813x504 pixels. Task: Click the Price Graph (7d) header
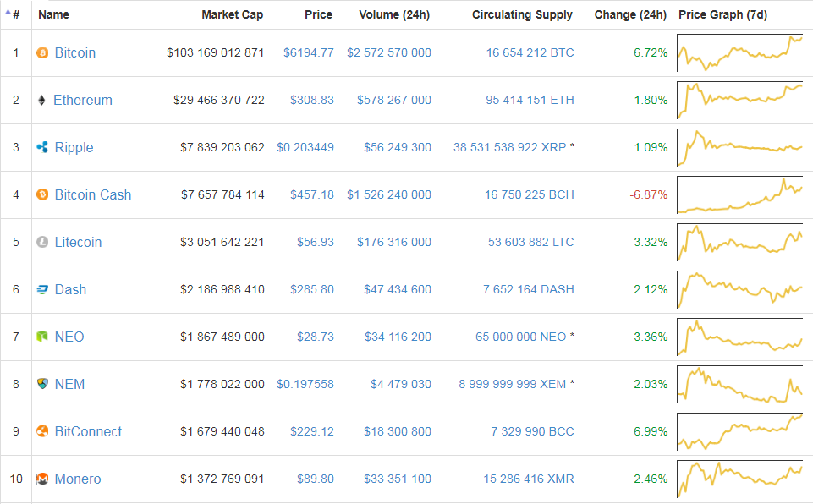click(722, 14)
